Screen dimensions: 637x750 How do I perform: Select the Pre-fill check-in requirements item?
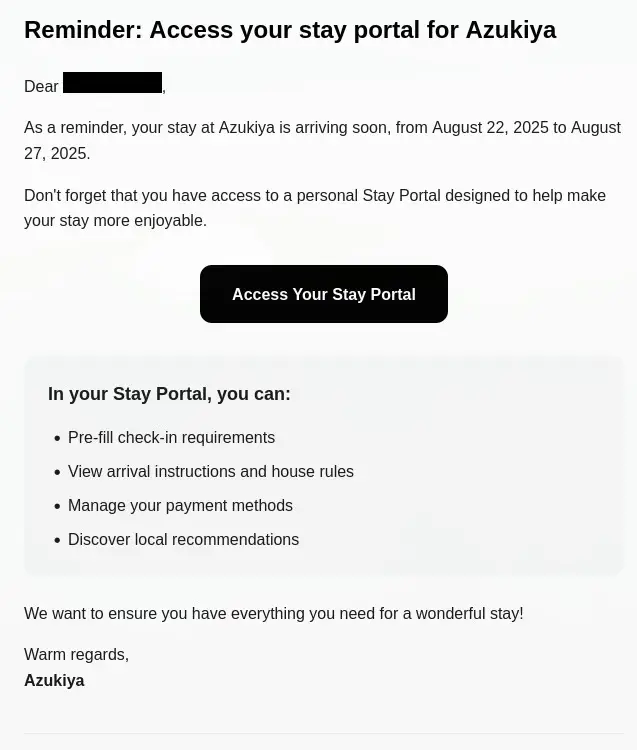171,438
